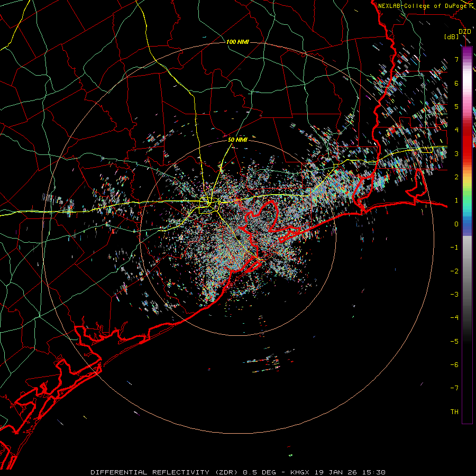Click the "0" tick label on color scale
This screenshot has width=476, height=476.
(456, 224)
